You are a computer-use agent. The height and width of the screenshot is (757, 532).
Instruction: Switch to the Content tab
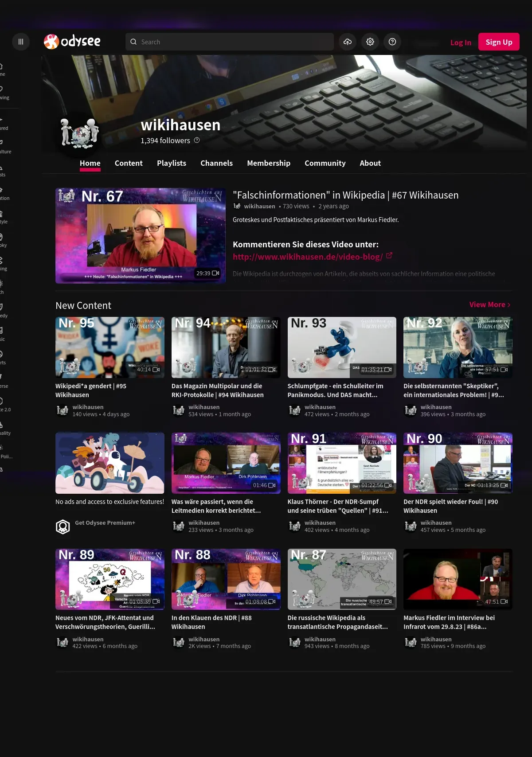coord(129,163)
